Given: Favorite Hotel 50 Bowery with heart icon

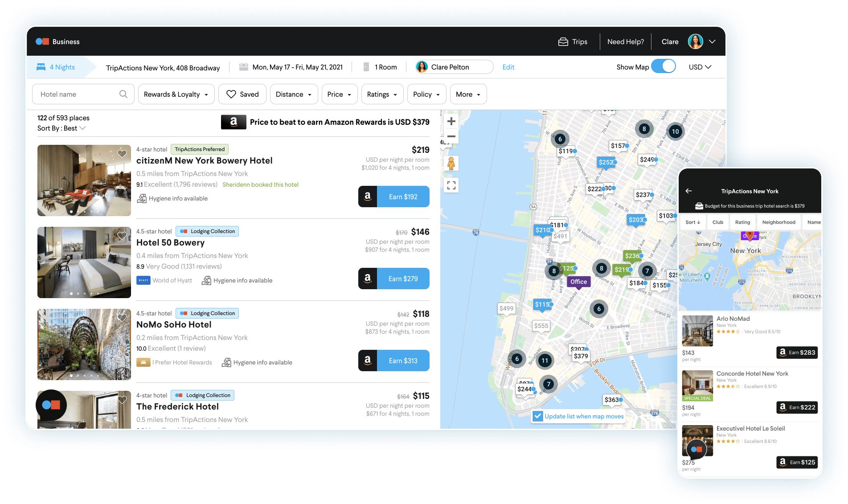Looking at the screenshot, I should tap(122, 236).
